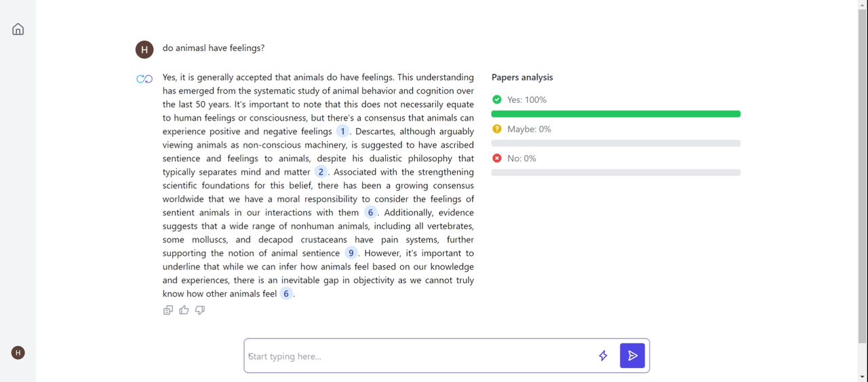Click the green Yes 100% progress bar
The height and width of the screenshot is (382, 868).
616,114
